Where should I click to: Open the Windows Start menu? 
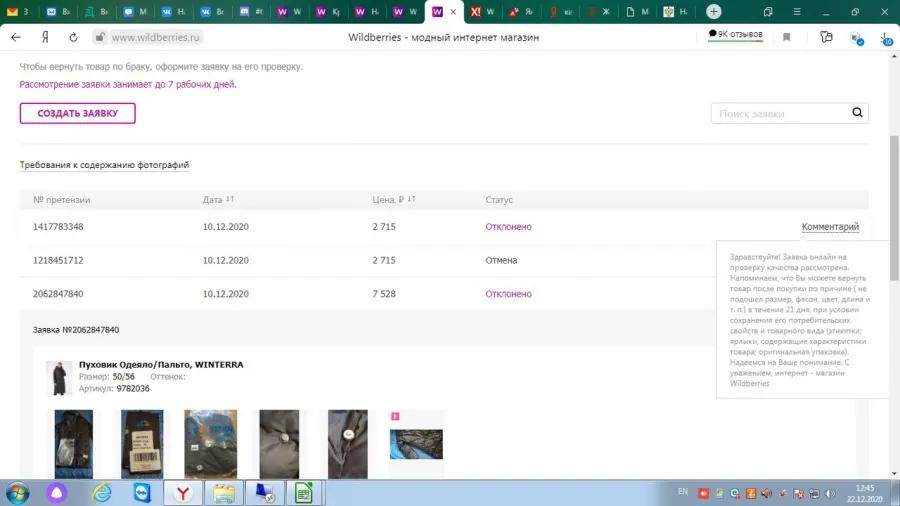(17, 493)
